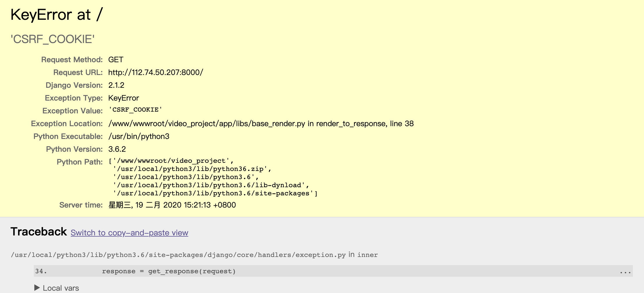Select Exception Location base_render.py path

[x=261, y=124]
